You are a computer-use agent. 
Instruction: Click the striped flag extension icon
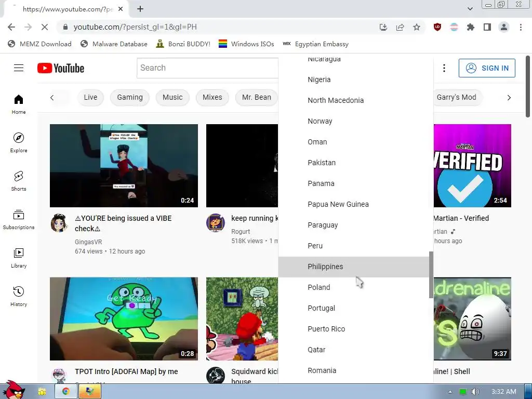454,27
